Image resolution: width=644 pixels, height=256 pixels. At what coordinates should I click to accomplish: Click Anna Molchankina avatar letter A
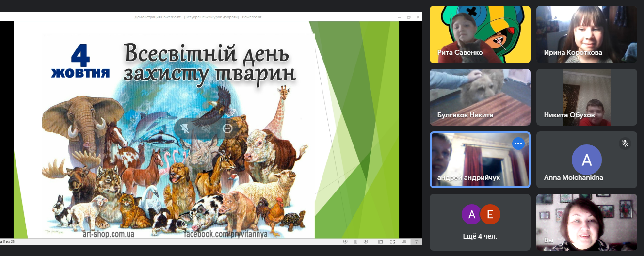coord(587,160)
